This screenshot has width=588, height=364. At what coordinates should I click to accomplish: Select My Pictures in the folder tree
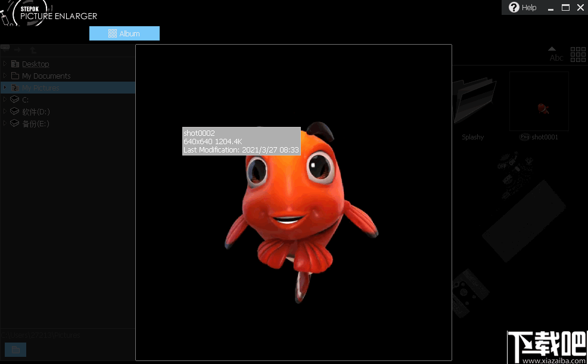[x=41, y=88]
